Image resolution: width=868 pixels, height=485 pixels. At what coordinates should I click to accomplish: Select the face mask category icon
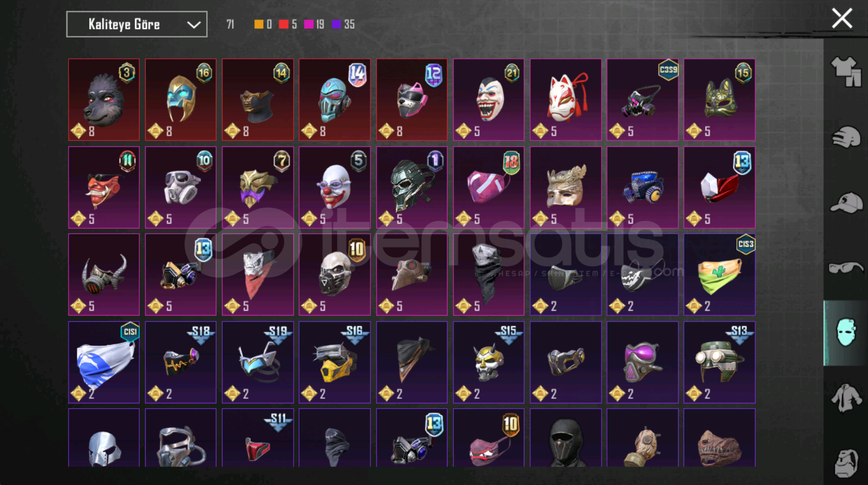846,333
